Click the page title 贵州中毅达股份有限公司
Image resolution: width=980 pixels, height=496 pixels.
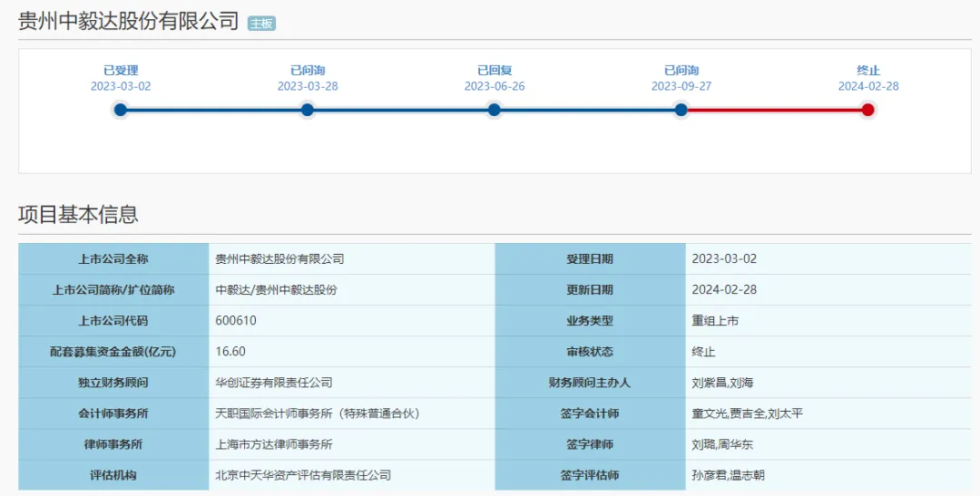tap(129, 21)
